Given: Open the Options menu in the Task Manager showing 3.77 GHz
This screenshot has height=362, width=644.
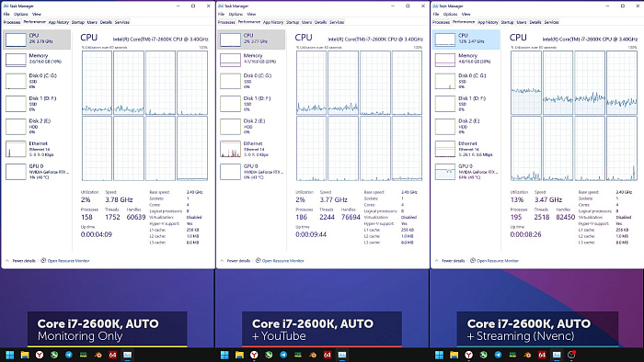Looking at the screenshot, I should pyautogui.click(x=236, y=14).
